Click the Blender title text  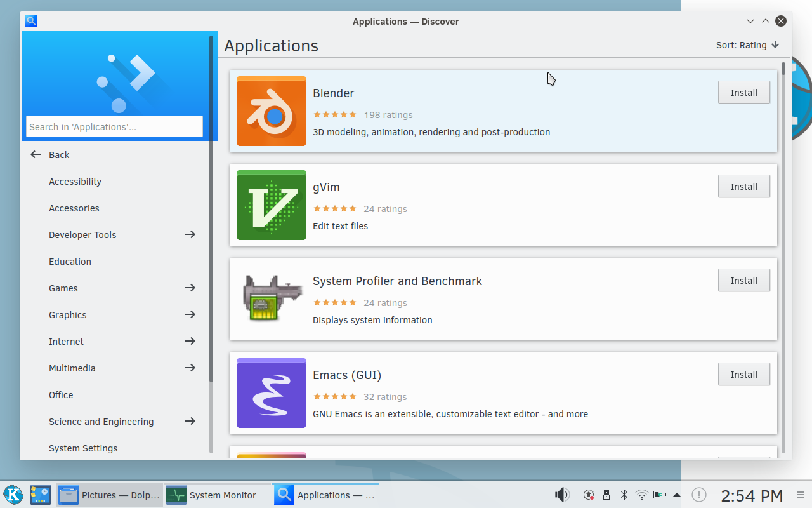(333, 93)
